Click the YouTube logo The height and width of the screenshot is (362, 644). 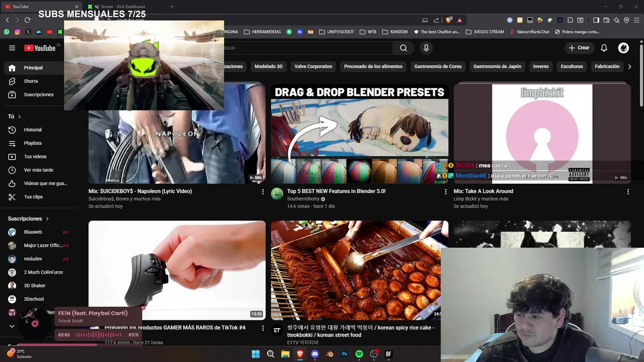(40, 48)
